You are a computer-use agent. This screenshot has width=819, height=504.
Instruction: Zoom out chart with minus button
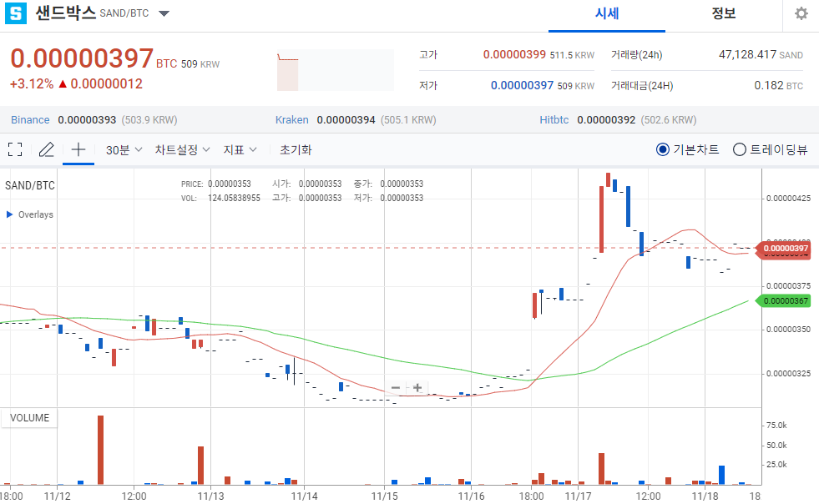click(x=396, y=387)
